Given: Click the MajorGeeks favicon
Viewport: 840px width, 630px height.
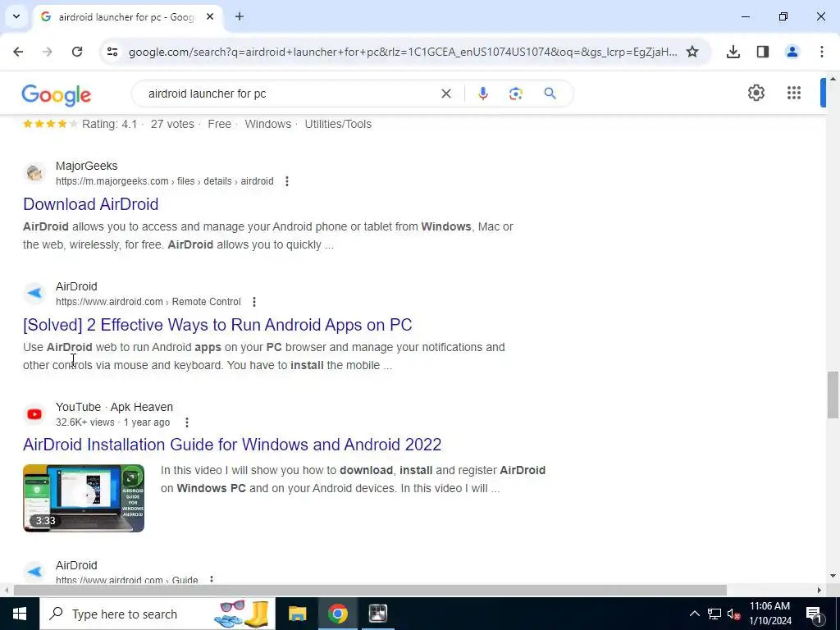Looking at the screenshot, I should [x=34, y=173].
